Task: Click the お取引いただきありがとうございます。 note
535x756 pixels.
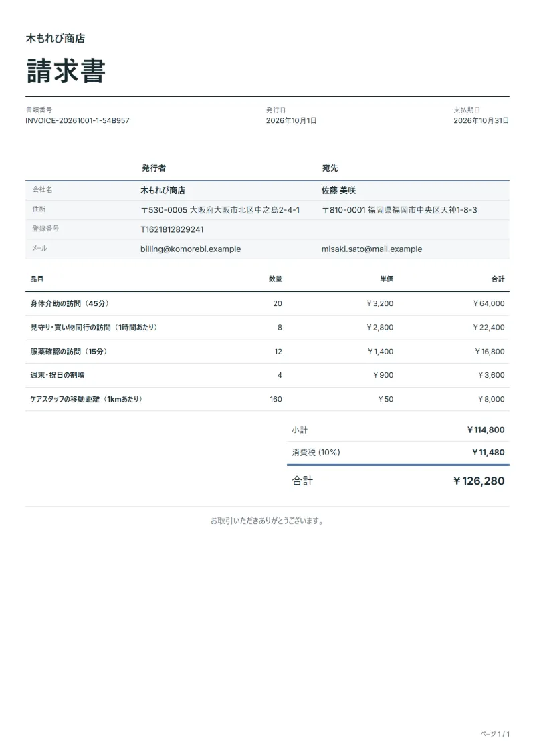Action: (267, 521)
